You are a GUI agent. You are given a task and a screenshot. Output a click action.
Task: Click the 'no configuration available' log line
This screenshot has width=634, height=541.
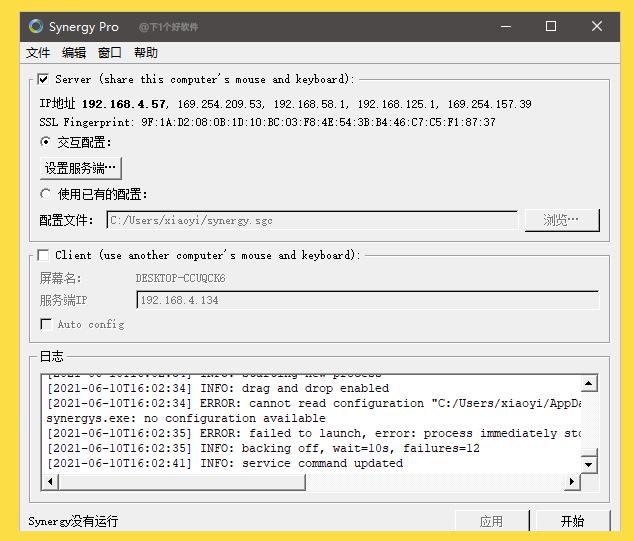coord(186,418)
